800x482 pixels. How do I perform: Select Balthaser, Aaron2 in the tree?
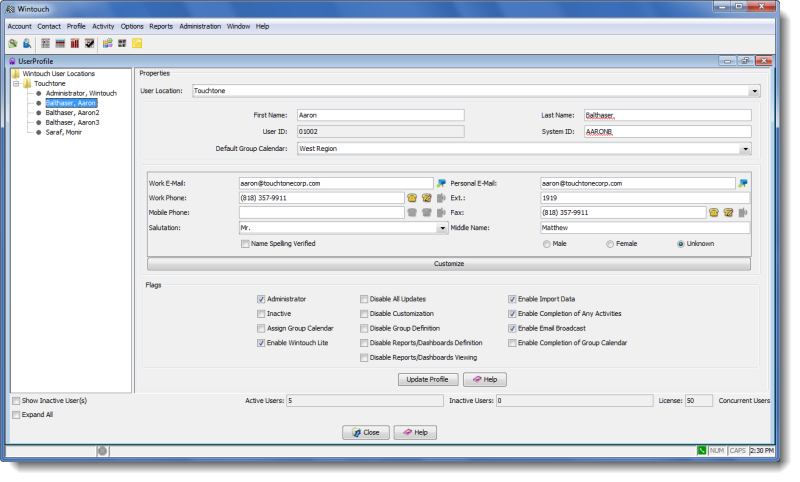[72, 113]
